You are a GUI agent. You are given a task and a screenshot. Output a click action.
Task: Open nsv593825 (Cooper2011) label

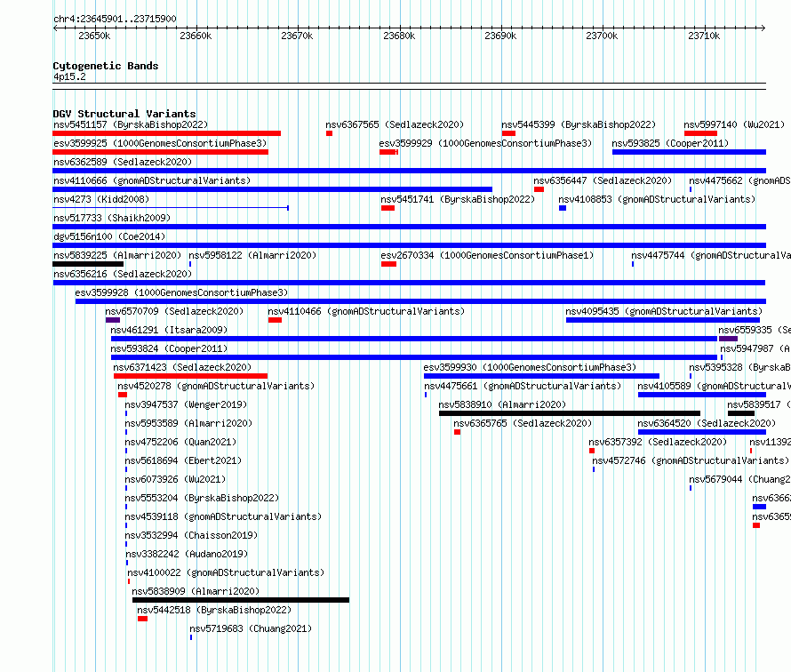pos(670,143)
